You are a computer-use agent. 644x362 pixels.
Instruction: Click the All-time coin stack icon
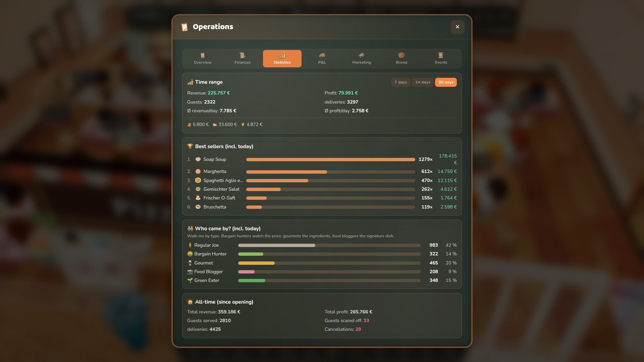point(190,302)
